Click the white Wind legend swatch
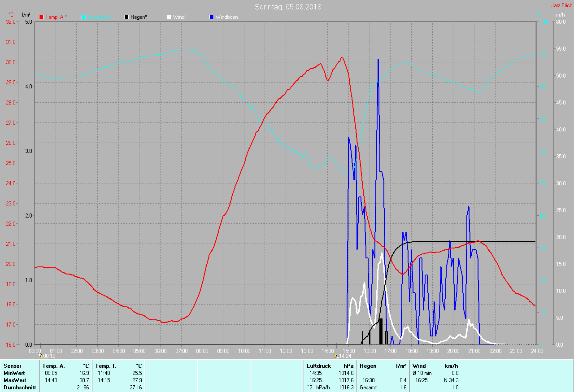The height and width of the screenshot is (392, 574). pos(169,17)
